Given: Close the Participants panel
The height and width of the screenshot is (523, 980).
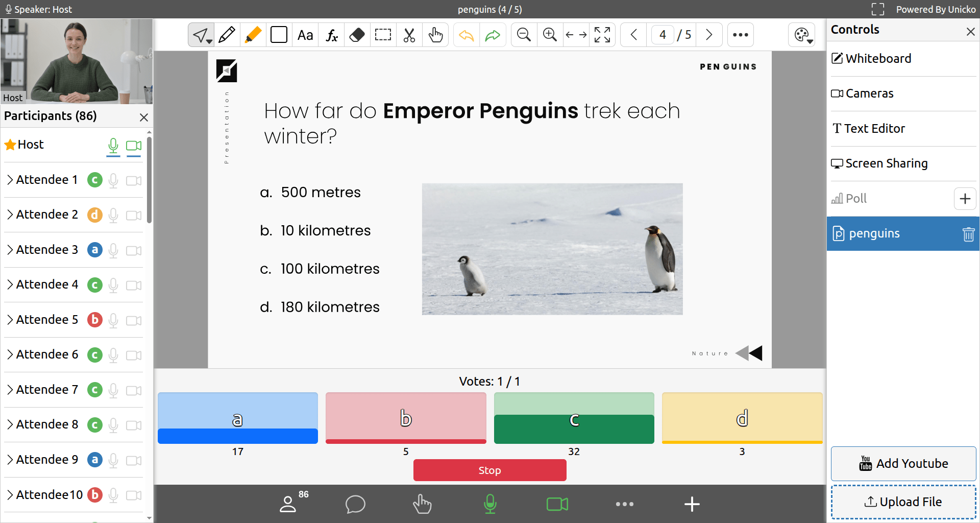Looking at the screenshot, I should pos(144,117).
